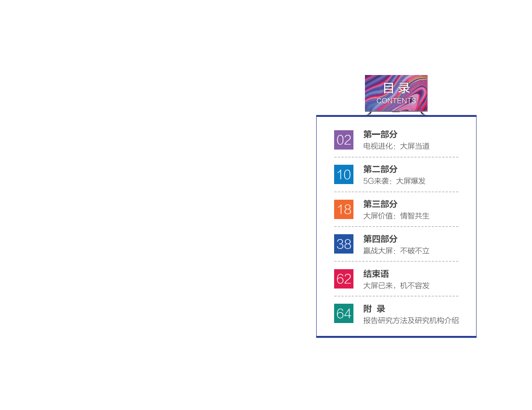Click the purple 02 page number badge
Viewport: 532px width, 410px height.
point(343,140)
